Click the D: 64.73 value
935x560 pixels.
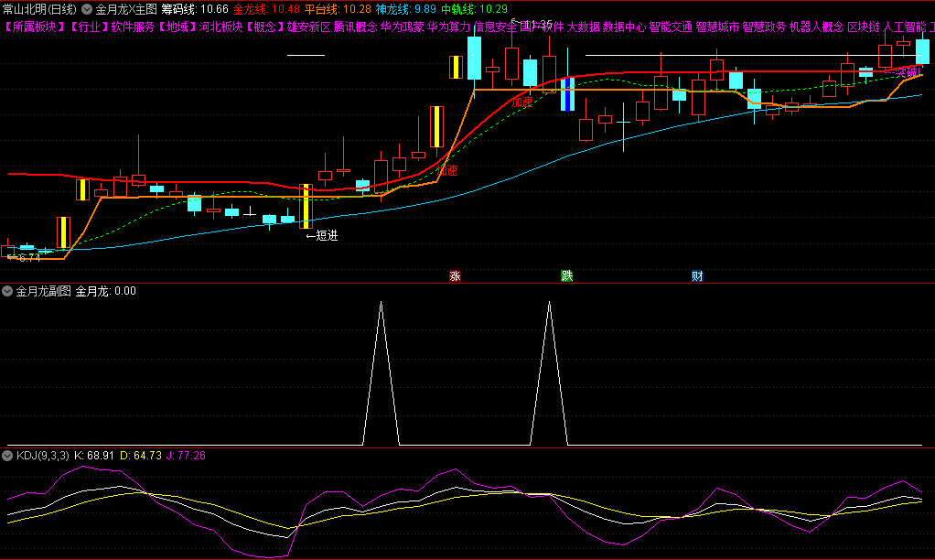[141, 456]
